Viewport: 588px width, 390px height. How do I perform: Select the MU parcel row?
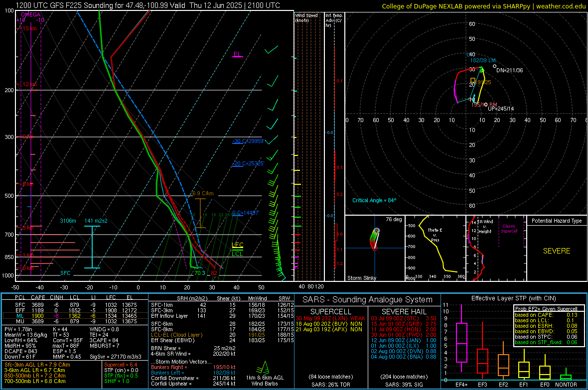(x=76, y=321)
